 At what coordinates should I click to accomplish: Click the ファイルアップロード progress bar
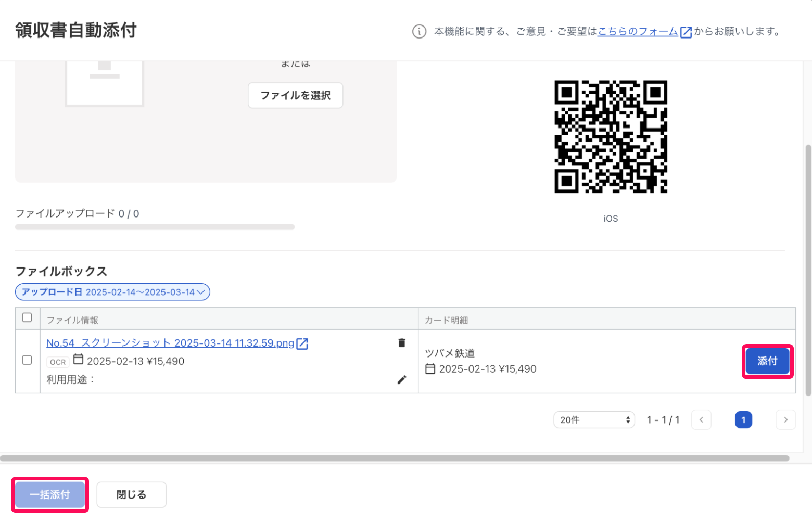[155, 227]
